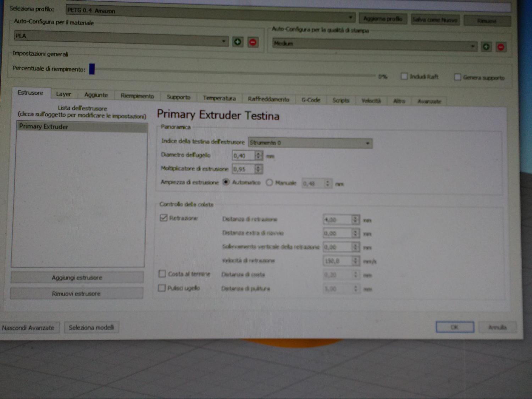Expand the Strumento 0 tool index dropdown
Screen dimensions: 532x399
pyautogui.click(x=310, y=143)
